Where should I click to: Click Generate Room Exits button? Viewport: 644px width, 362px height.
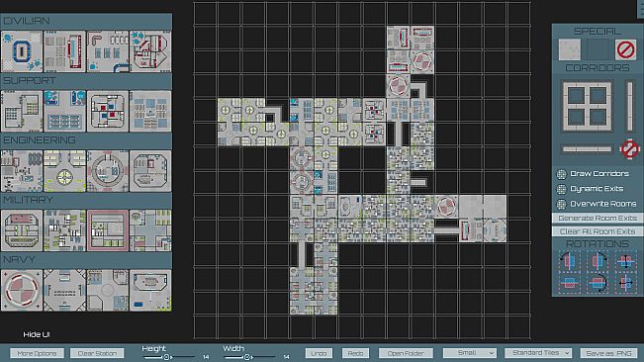(598, 218)
